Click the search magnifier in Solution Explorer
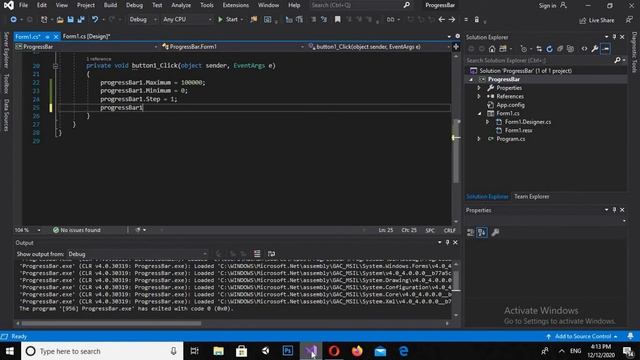The height and width of the screenshot is (360, 640). 617,60
